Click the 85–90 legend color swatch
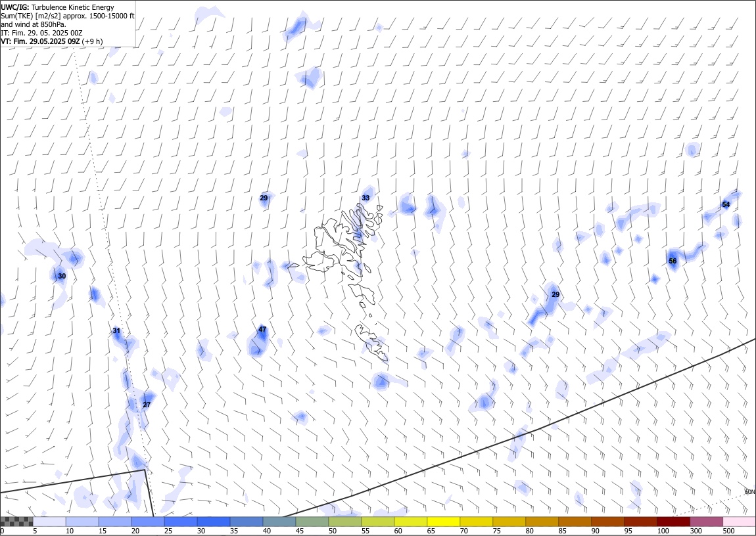The height and width of the screenshot is (536, 756). (575, 522)
